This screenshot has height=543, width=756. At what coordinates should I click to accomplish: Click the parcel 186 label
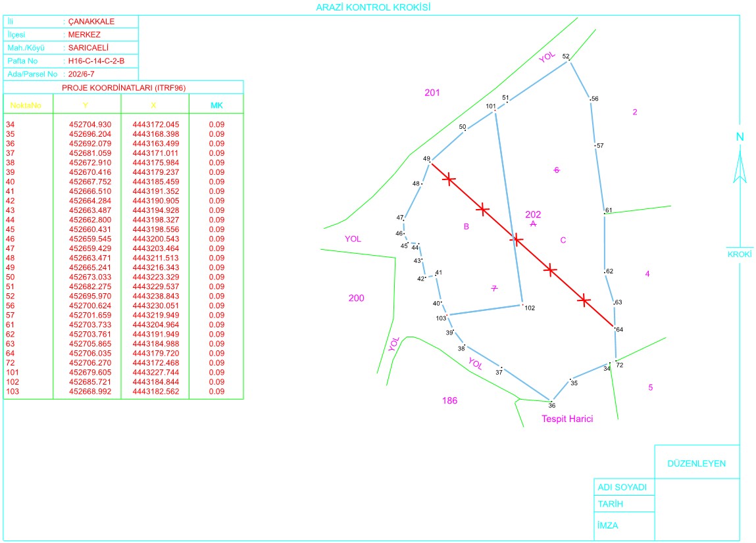[x=449, y=400]
